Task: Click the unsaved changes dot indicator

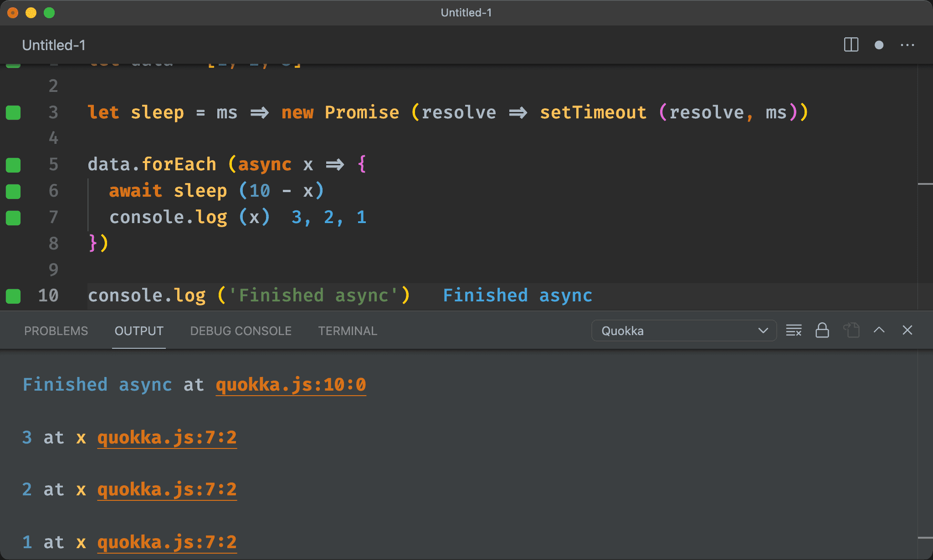Action: 879,45
